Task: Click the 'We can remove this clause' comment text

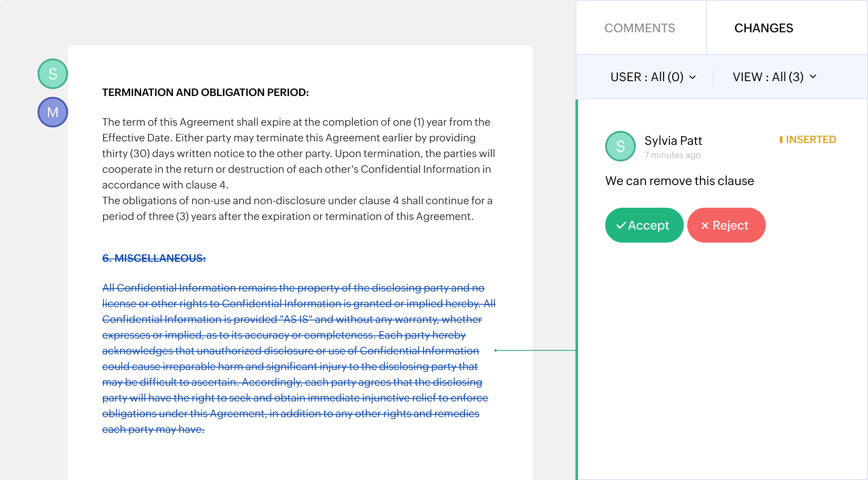Action: (679, 181)
